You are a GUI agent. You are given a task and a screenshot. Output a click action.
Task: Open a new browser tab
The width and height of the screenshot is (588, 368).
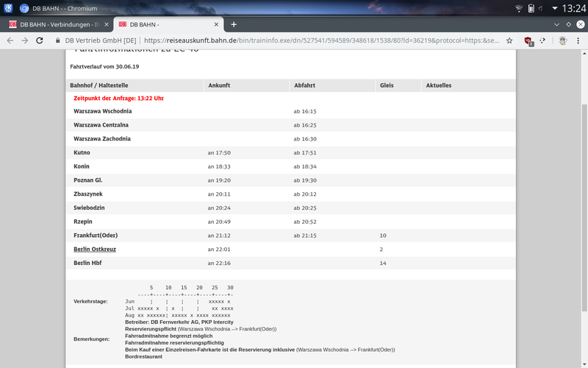click(x=234, y=24)
